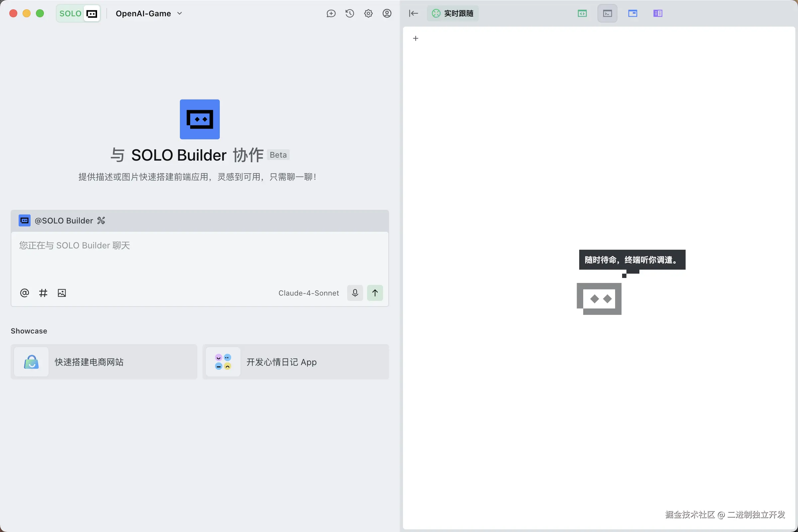The height and width of the screenshot is (532, 798).
Task: Open the settings gear
Action: click(x=368, y=14)
